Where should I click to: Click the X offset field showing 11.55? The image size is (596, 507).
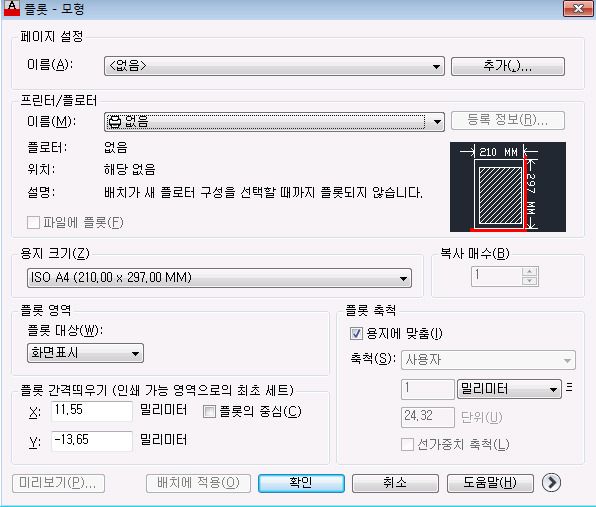pos(92,411)
